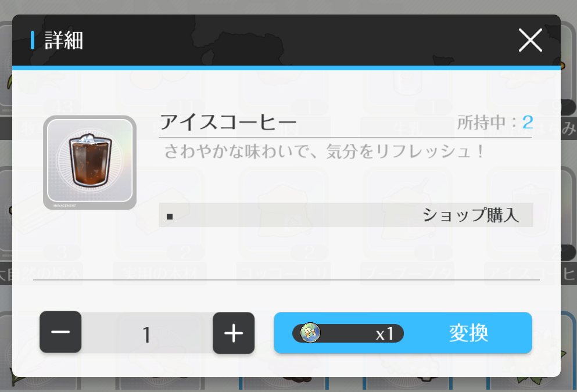Click the iced coffee item icon
This screenshot has width=577, height=392.
pos(90,163)
